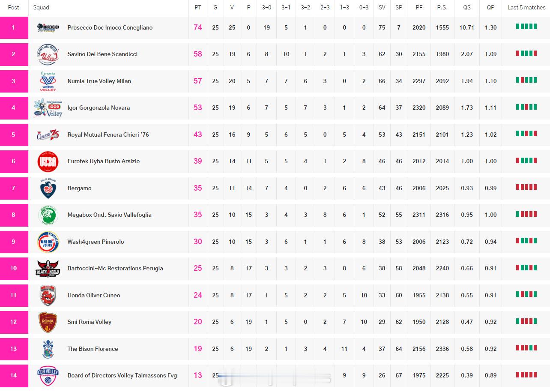550x392 pixels.
Task: Click Perugia's P.S. value 2240
Action: [x=442, y=268]
